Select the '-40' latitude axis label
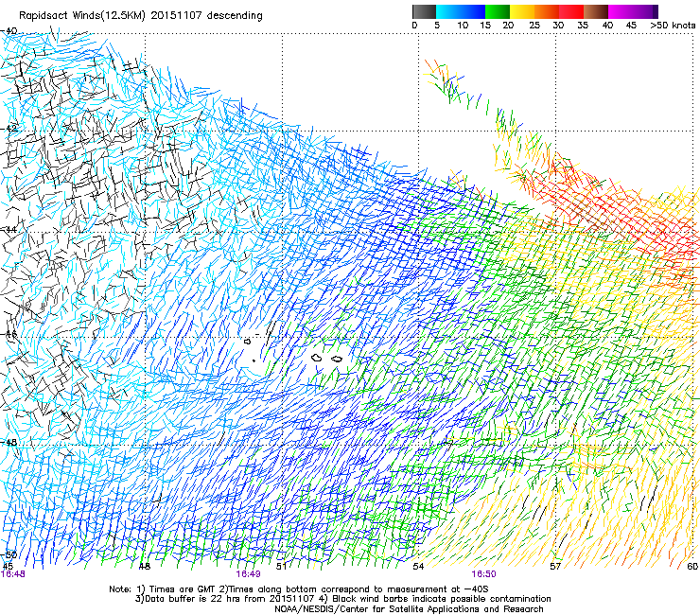700x615 pixels. point(9,31)
